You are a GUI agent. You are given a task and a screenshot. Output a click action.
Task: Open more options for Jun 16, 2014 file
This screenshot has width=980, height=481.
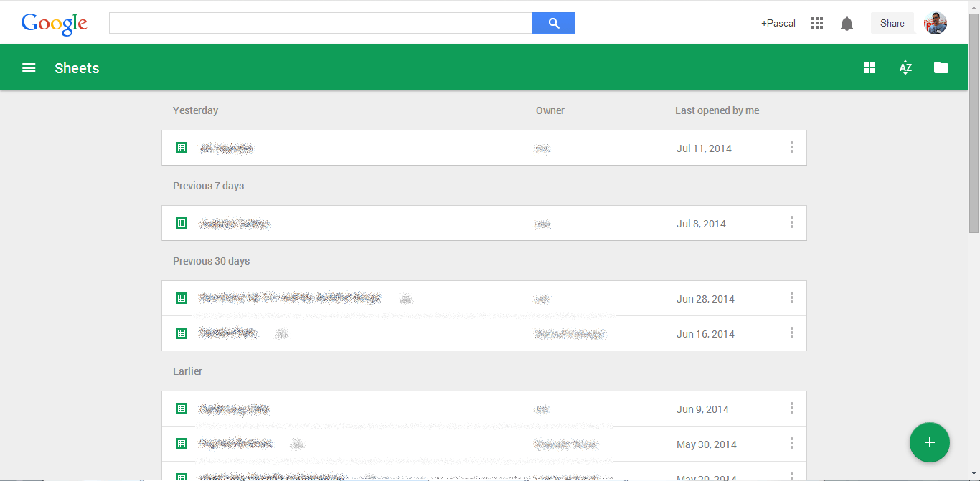point(791,333)
